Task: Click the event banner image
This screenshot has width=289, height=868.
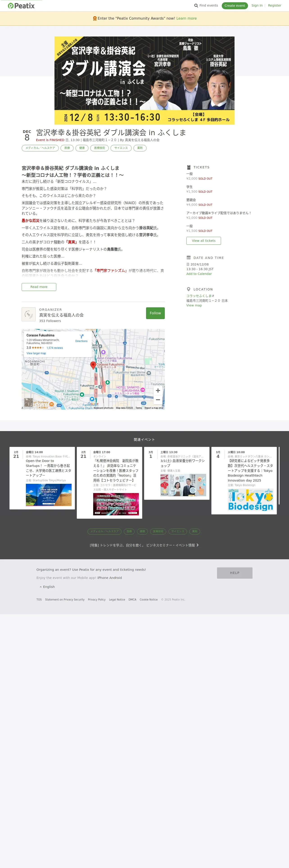Action: pyautogui.click(x=144, y=80)
